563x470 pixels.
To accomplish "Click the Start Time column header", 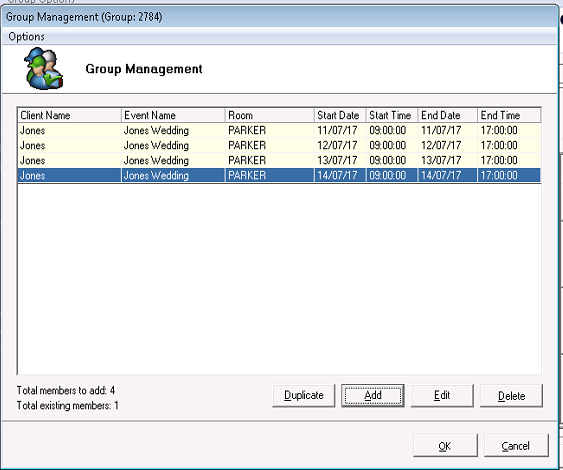I will pyautogui.click(x=392, y=115).
